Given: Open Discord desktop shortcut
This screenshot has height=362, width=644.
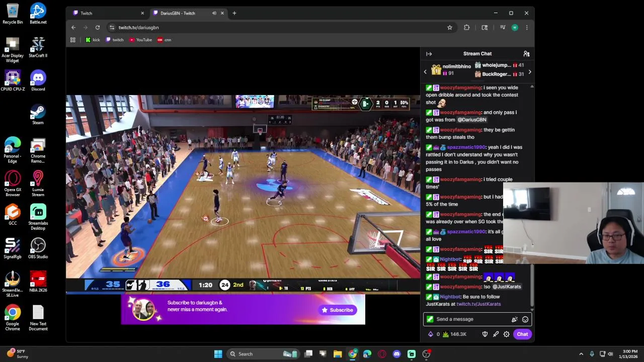Looking at the screenshot, I should 38,80.
